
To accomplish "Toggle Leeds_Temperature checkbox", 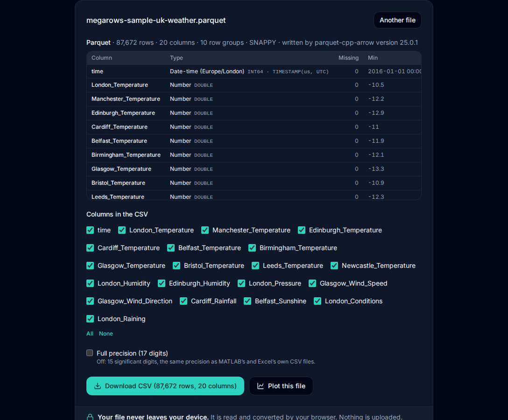I will click(x=255, y=266).
